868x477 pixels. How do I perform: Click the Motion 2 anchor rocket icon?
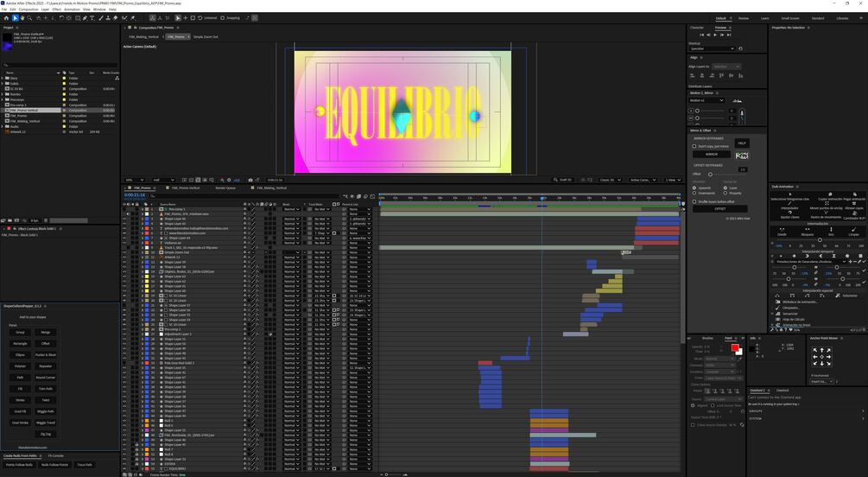coord(743,115)
